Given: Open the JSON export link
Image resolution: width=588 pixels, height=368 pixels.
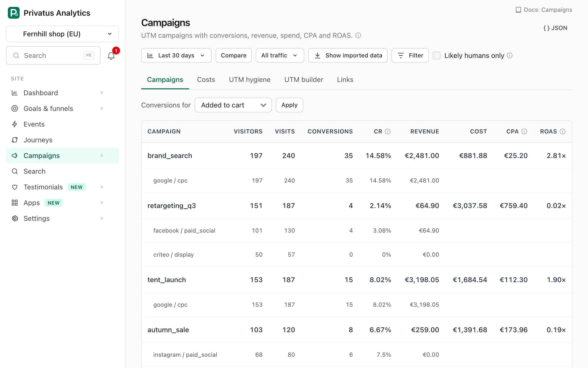Looking at the screenshot, I should click(555, 28).
